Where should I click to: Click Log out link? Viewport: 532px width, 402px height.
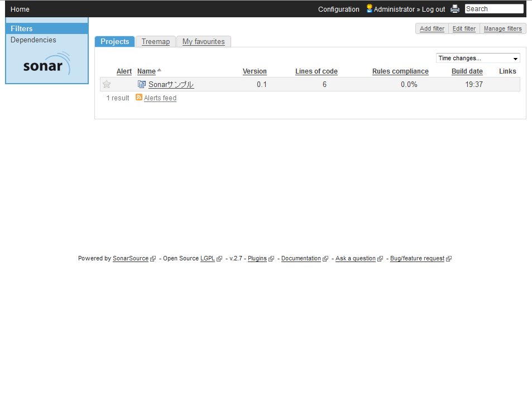coord(433,9)
